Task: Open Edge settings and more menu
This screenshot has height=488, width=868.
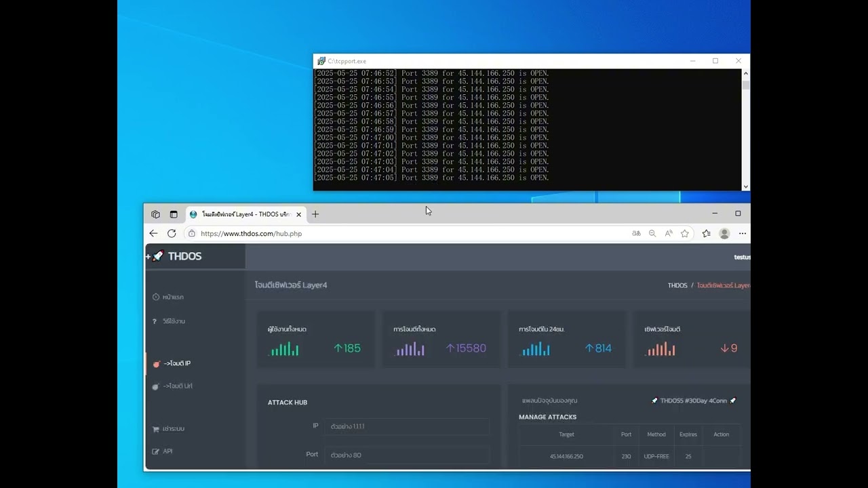Action: 743,233
